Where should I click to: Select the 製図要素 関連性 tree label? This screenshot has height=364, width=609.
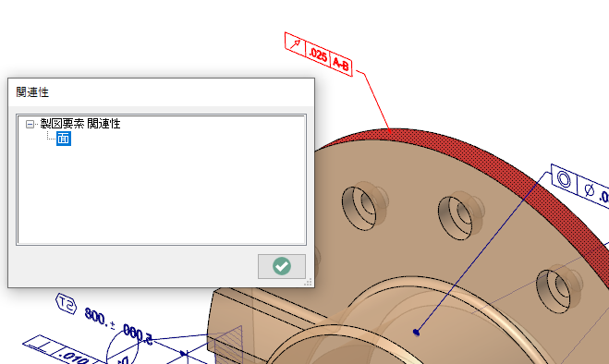click(80, 124)
